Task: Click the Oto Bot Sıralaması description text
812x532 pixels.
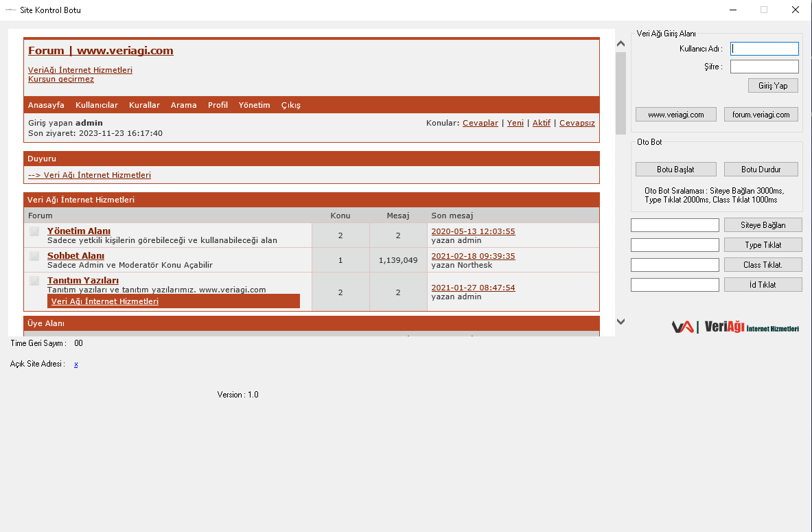Action: (714, 195)
